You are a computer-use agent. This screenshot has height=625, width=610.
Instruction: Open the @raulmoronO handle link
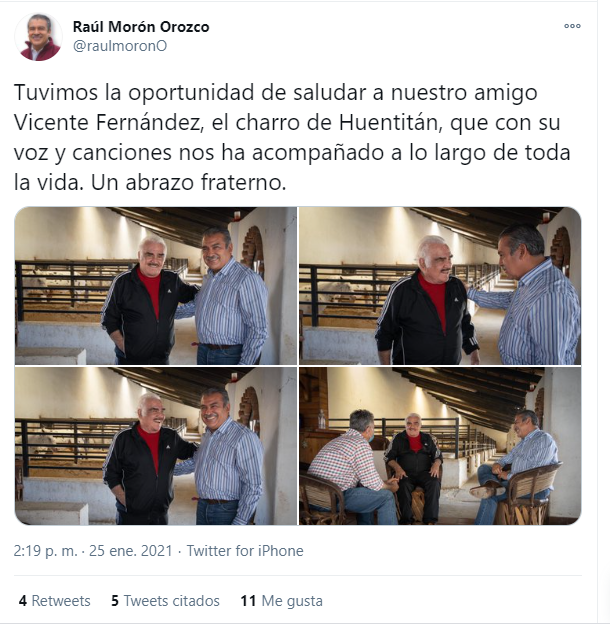pyautogui.click(x=120, y=46)
